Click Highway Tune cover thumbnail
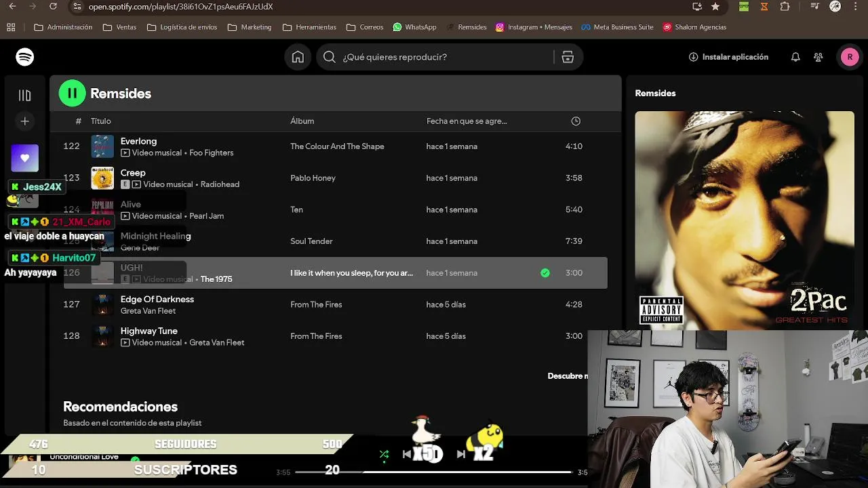The height and width of the screenshot is (488, 868). pyautogui.click(x=102, y=336)
